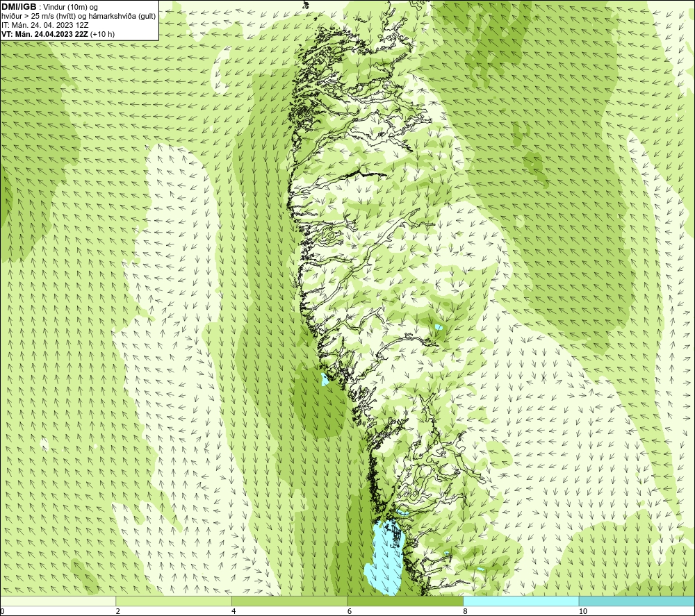The width and height of the screenshot is (695, 616).
Task: Select the 4–6 medium green legend swatch
Action: [289, 601]
